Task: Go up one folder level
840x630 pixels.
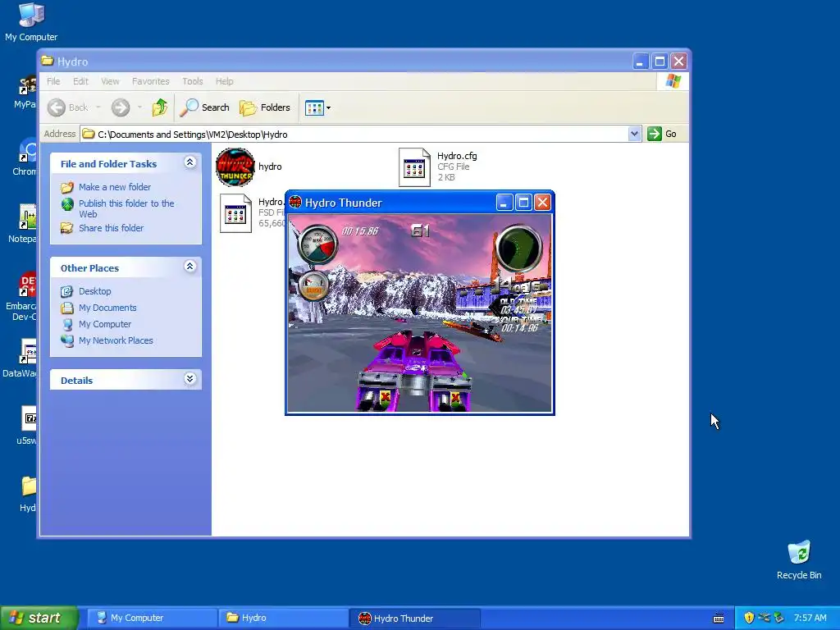Action: [160, 107]
